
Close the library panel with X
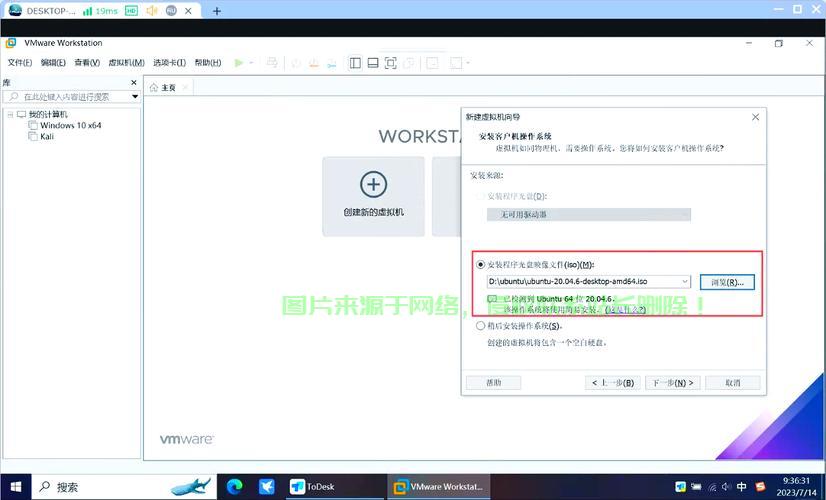(134, 82)
